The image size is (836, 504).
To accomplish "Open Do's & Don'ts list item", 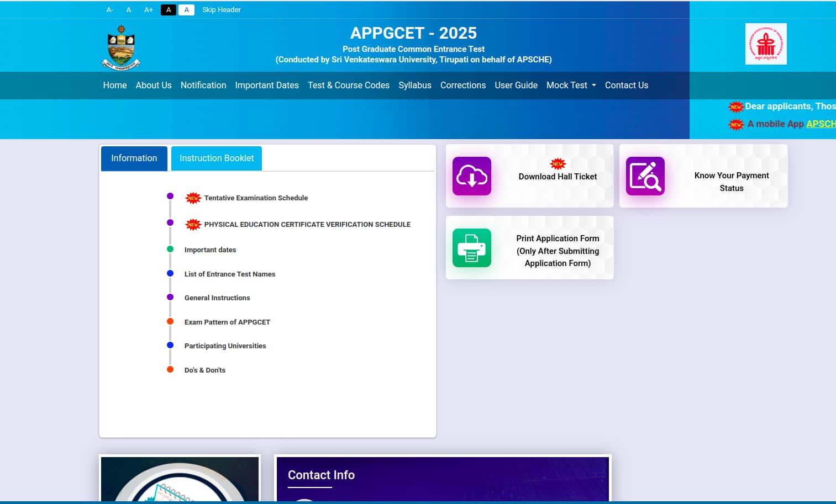I will click(205, 370).
